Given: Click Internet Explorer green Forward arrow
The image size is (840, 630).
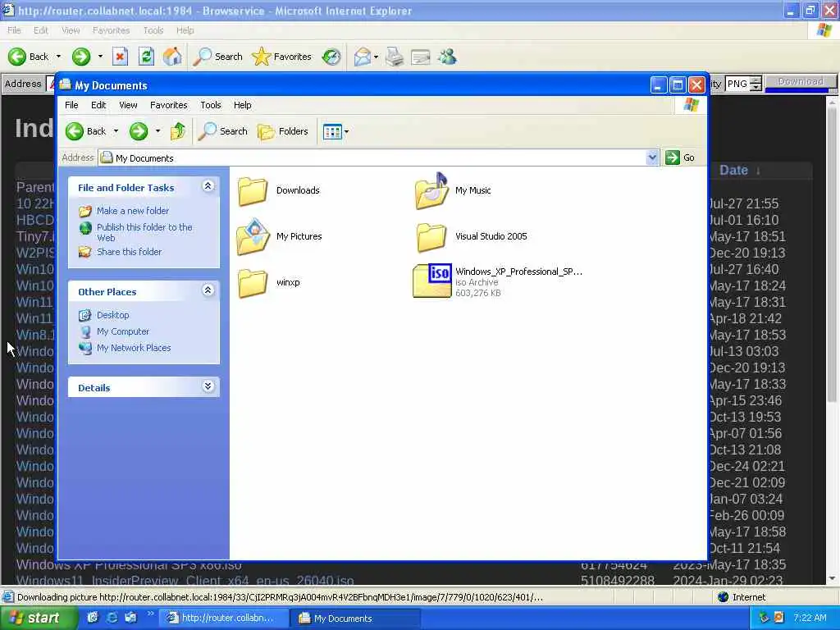Looking at the screenshot, I should tap(81, 57).
